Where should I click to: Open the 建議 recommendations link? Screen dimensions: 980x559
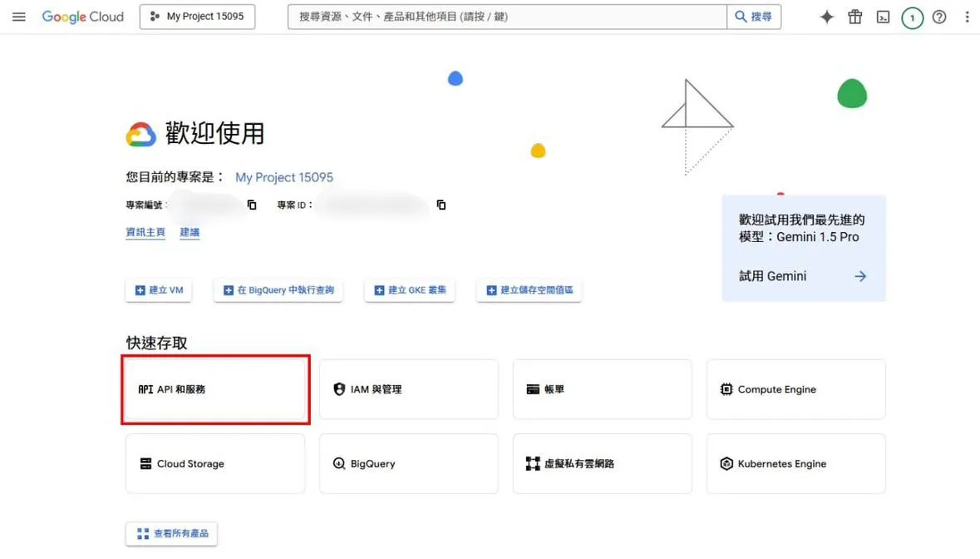click(x=190, y=233)
